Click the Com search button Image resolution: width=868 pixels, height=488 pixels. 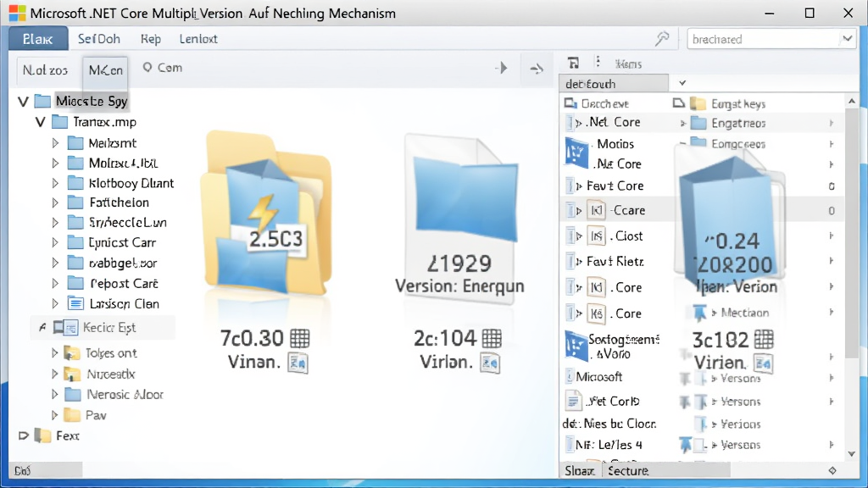click(162, 68)
